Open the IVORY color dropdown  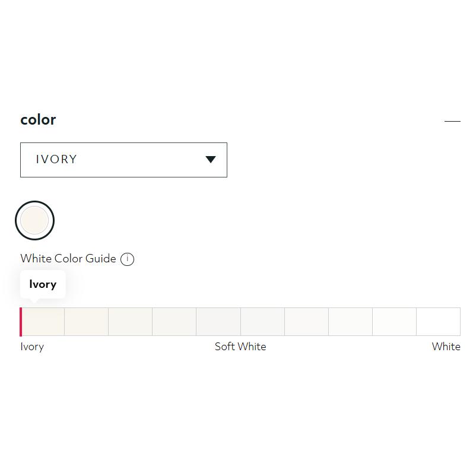point(123,160)
